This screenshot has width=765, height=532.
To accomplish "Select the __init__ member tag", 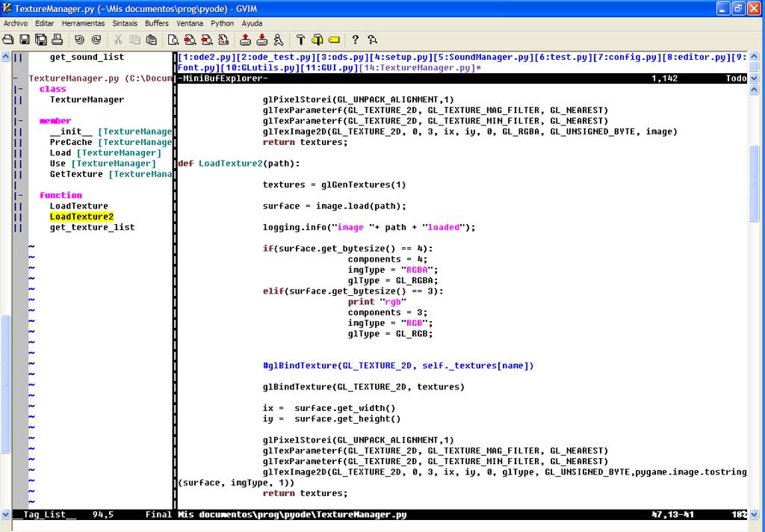I will (x=111, y=132).
